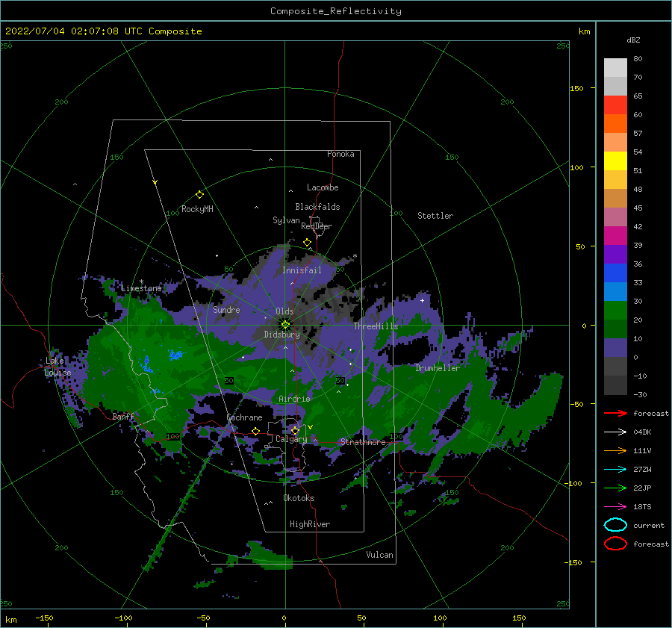Select the dark green 10-20 dBZ swatch
The height and width of the screenshot is (628, 672).
[x=615, y=329]
